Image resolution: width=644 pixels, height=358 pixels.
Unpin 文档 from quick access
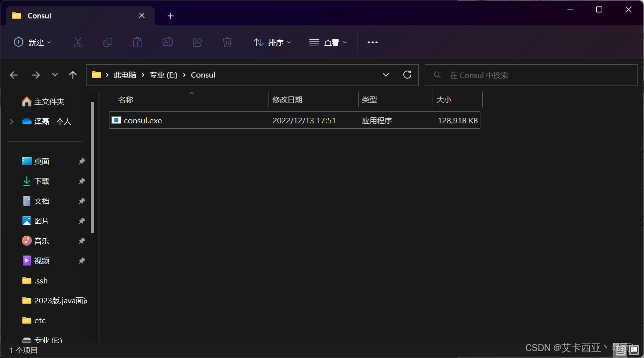[82, 201]
